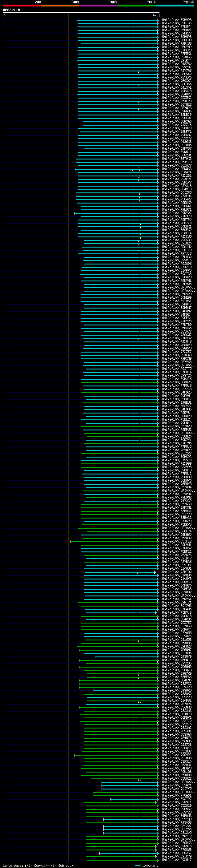Viewport: 197px width, 868px height.
Task: Select the UniRef100_B4G0N2 label
Action: click(177, 311)
